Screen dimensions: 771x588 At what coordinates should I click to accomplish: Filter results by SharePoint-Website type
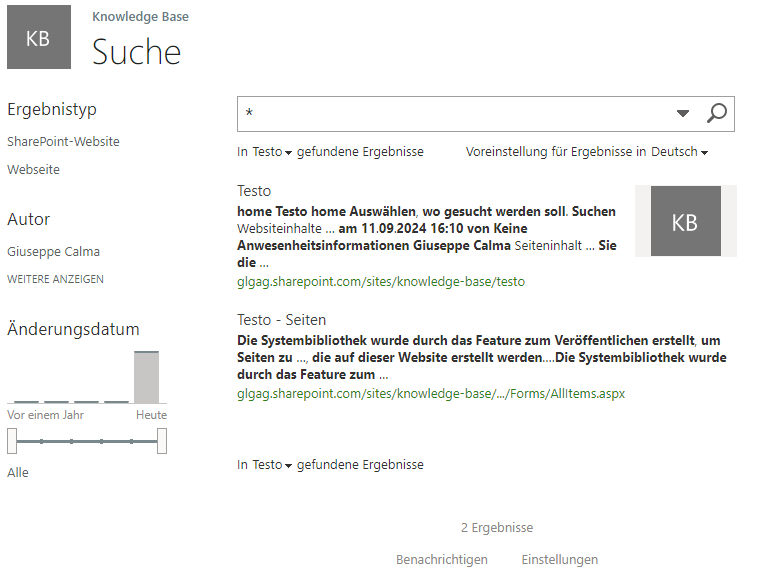point(63,142)
